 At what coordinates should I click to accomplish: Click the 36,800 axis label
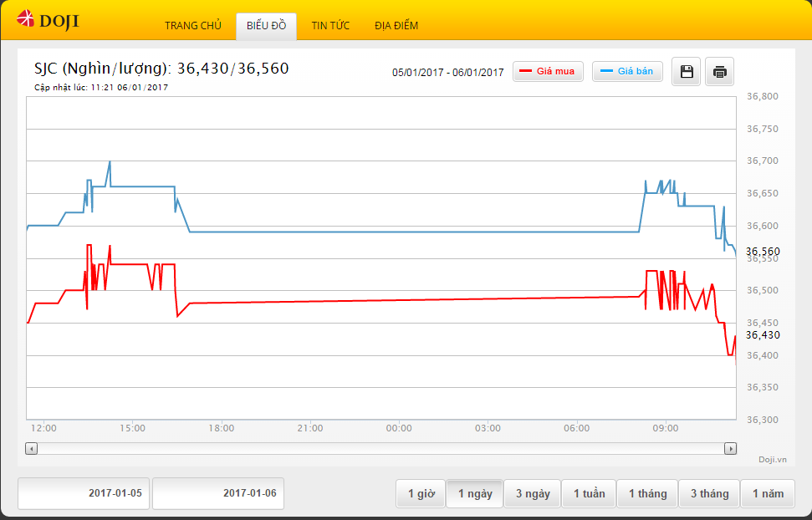(763, 96)
